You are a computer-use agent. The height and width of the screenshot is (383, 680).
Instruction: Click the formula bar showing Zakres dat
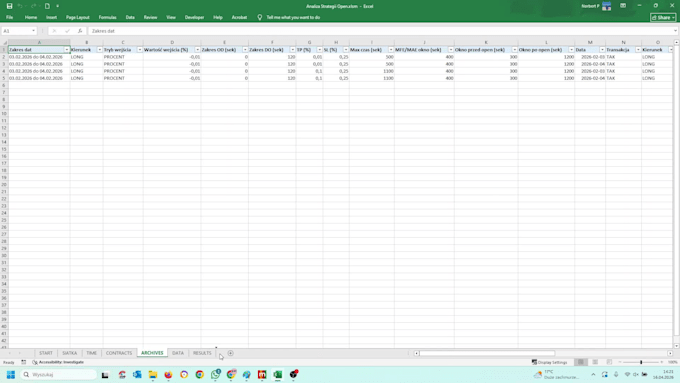(x=380, y=31)
